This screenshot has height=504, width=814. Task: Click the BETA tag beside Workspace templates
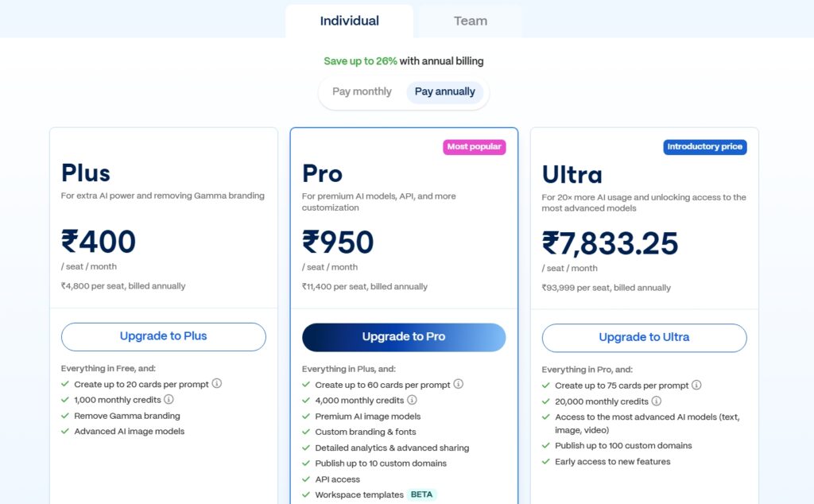point(422,494)
